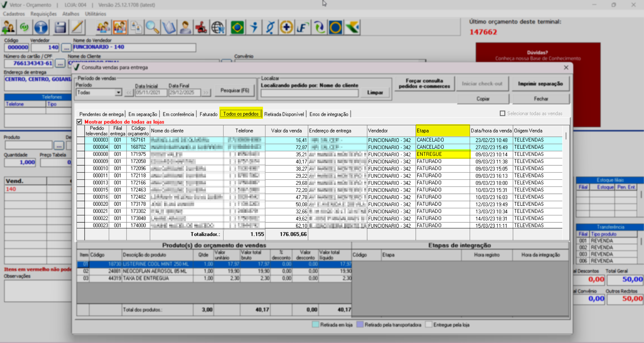Open the 'Erros de integração' tab
Viewport: 644px width, 343px height.
click(x=329, y=114)
